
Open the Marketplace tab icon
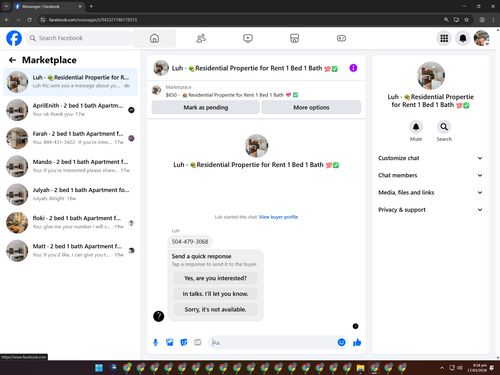[294, 38]
